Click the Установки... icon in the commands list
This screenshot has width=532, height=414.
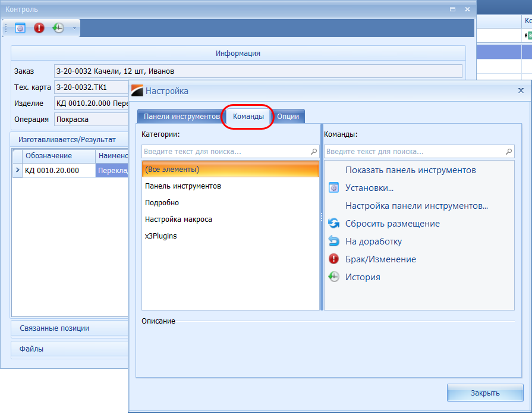tap(333, 188)
